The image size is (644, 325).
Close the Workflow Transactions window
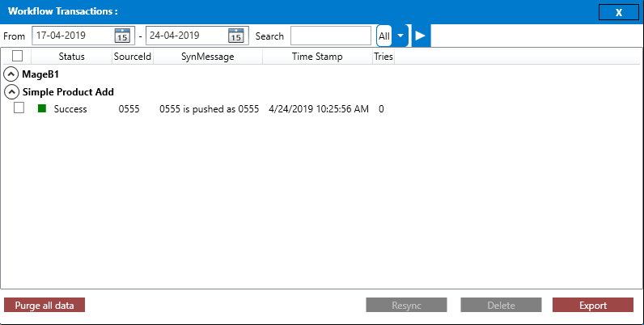point(619,12)
